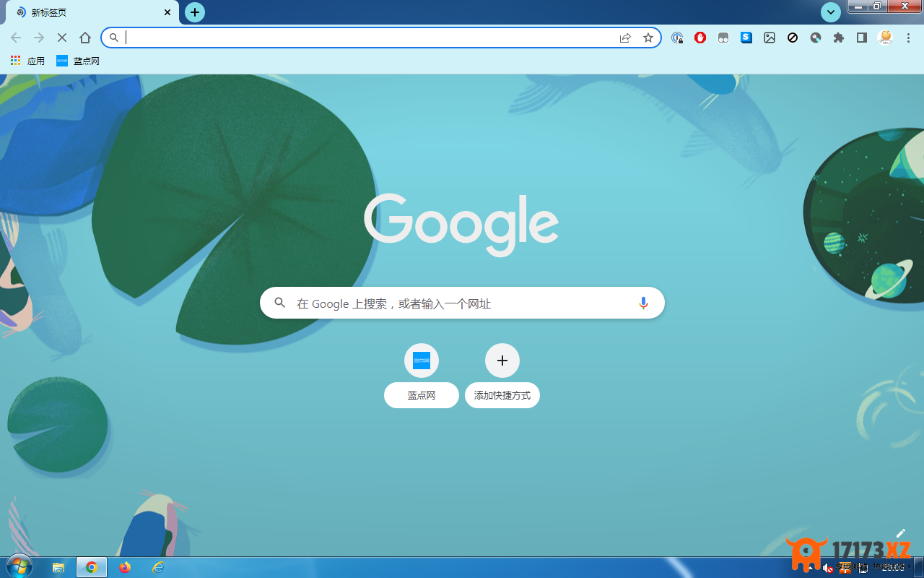Toggle the browser side panel
Viewport: 924px width, 578px height.
click(862, 38)
